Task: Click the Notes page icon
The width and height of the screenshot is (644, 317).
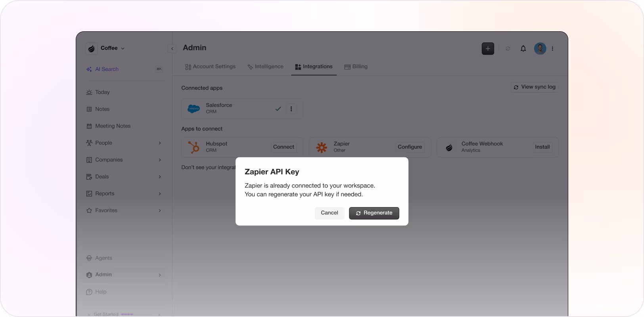Action: point(89,109)
